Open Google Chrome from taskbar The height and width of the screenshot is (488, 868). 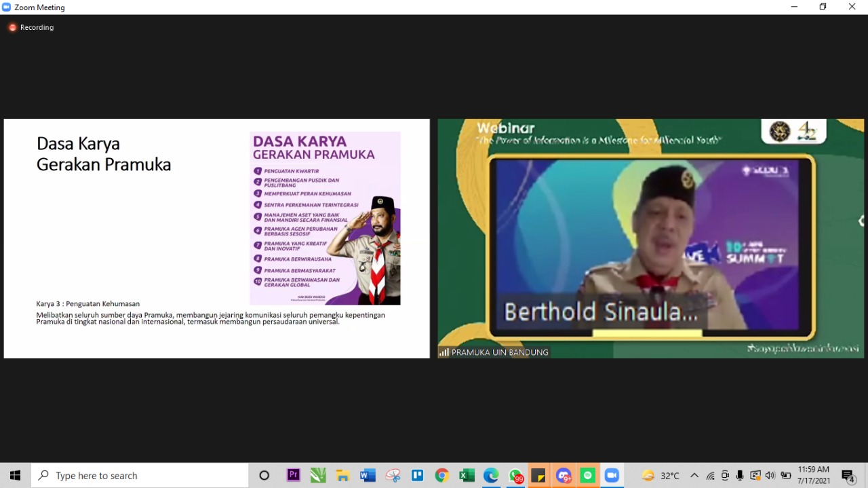442,475
